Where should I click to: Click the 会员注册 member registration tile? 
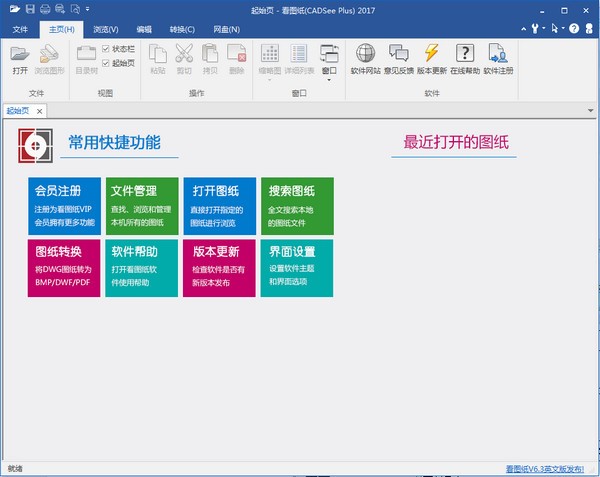pos(65,206)
